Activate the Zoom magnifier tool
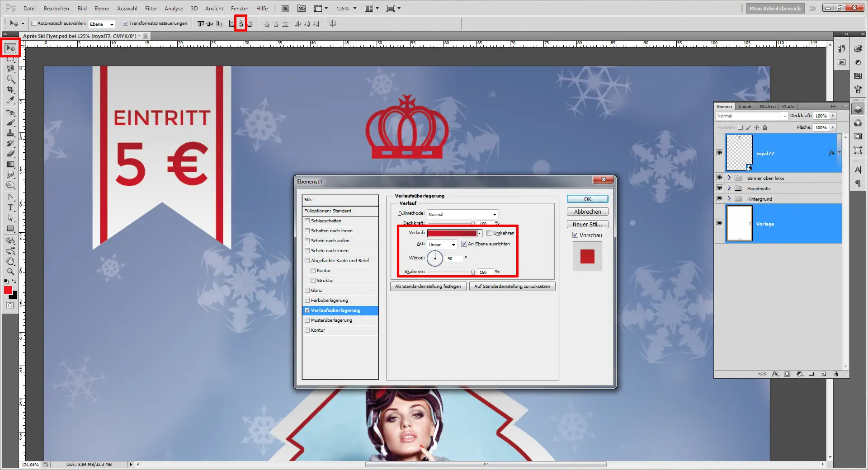The height and width of the screenshot is (470, 868). click(10, 272)
